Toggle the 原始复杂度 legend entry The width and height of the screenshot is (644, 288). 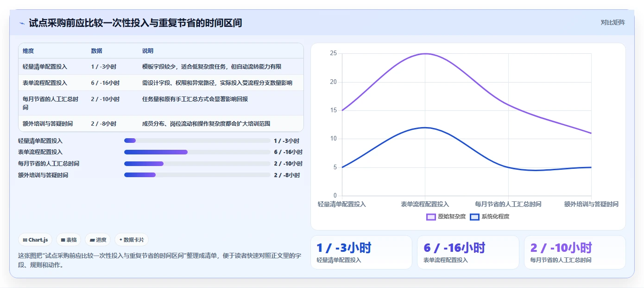(x=446, y=217)
